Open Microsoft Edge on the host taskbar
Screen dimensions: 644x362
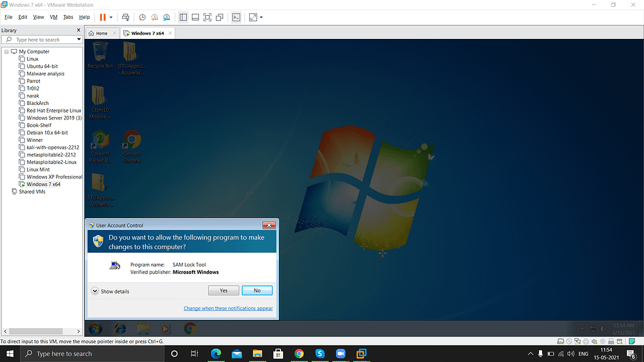216,353
